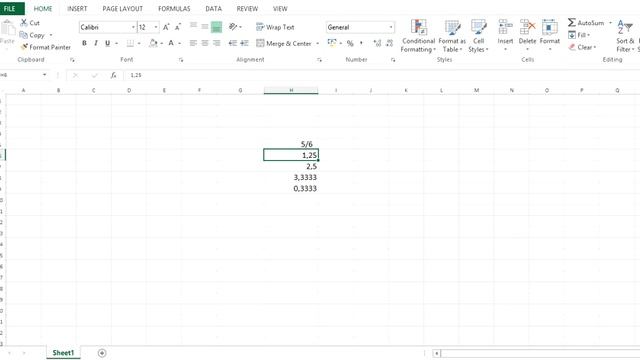This screenshot has width=640, height=360.
Task: Open Cell Styles gallery
Action: pyautogui.click(x=478, y=36)
